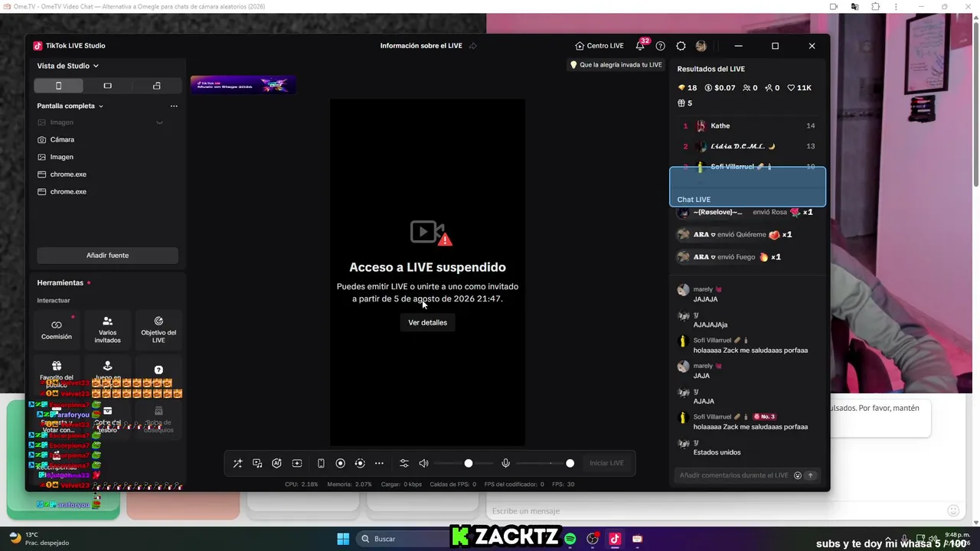Send the chat comment with arrow button

click(810, 475)
